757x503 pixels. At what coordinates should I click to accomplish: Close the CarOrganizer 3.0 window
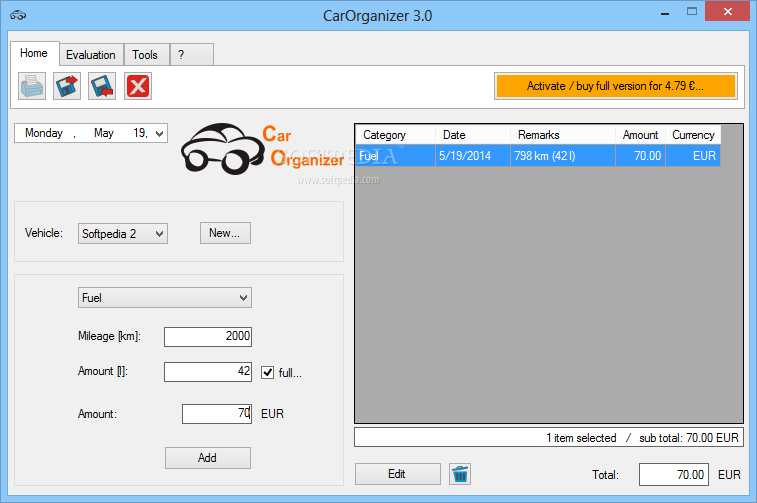728,11
